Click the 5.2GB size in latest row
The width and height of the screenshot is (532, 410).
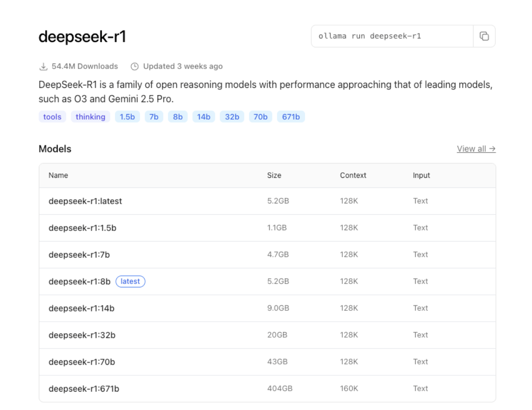coord(278,201)
